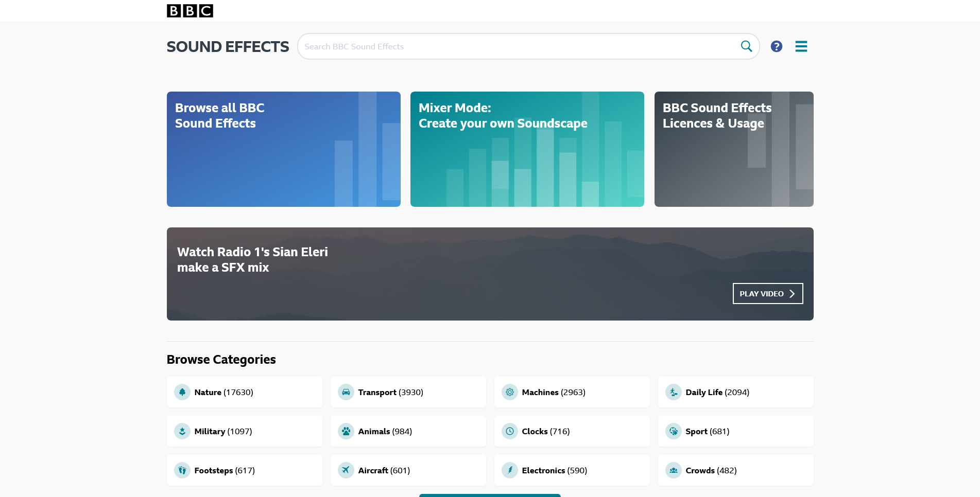Image resolution: width=980 pixels, height=497 pixels.
Task: Open the Daily Life (2094) category
Action: (x=736, y=392)
